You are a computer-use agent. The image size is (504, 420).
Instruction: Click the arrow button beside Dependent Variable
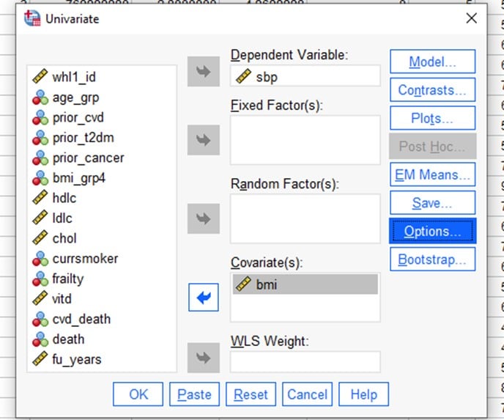click(x=203, y=72)
